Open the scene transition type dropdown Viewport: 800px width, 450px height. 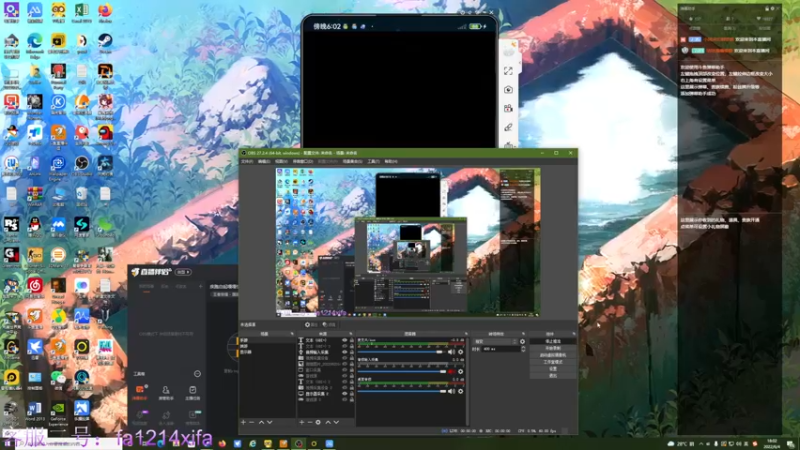(x=495, y=342)
